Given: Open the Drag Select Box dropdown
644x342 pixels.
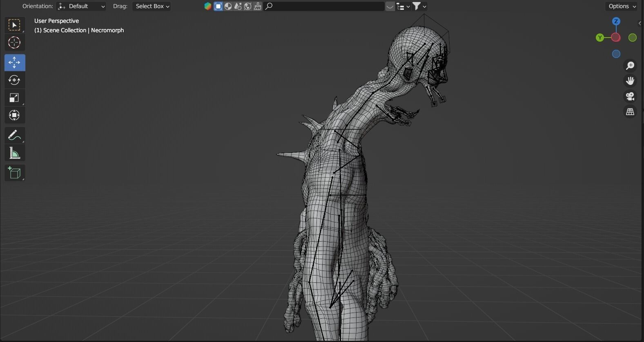Looking at the screenshot, I should [152, 6].
